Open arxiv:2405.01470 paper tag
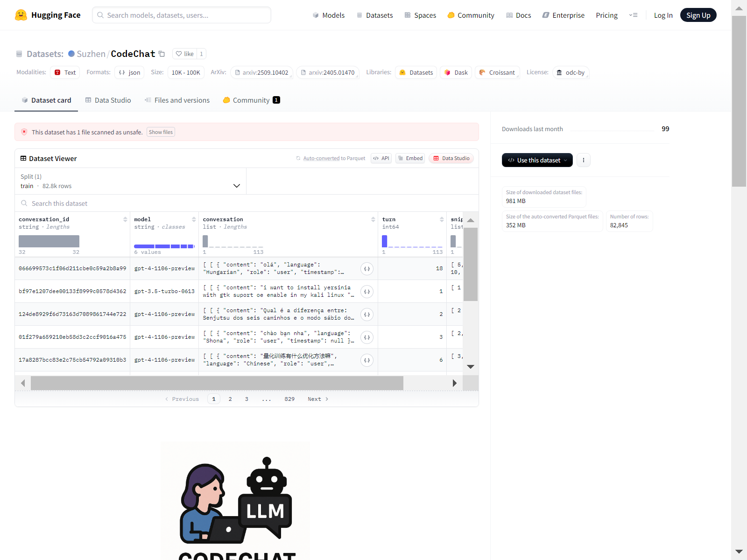This screenshot has height=560, width=747. pos(328,72)
